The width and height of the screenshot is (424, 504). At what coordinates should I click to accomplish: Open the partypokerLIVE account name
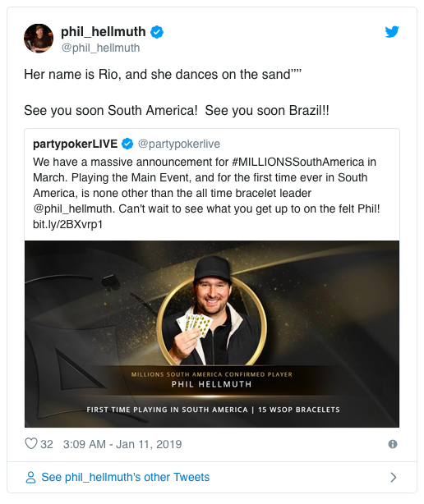(x=76, y=144)
